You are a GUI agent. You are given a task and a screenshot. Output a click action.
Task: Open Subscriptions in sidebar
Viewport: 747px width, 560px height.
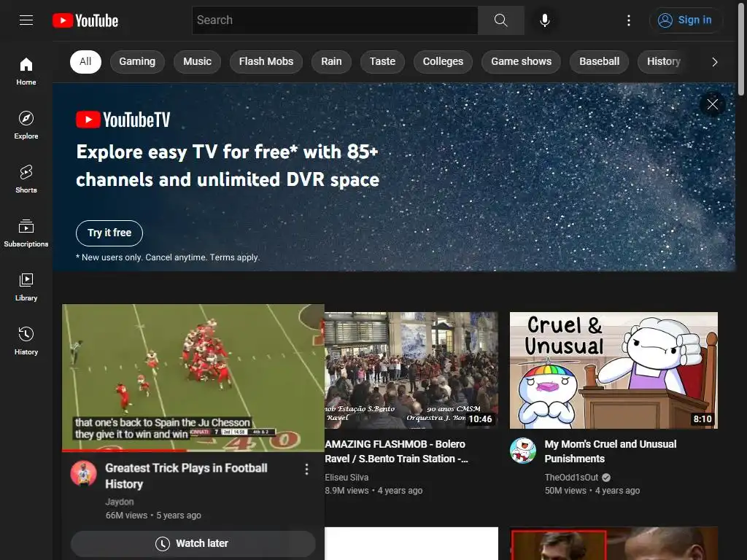tap(26, 233)
